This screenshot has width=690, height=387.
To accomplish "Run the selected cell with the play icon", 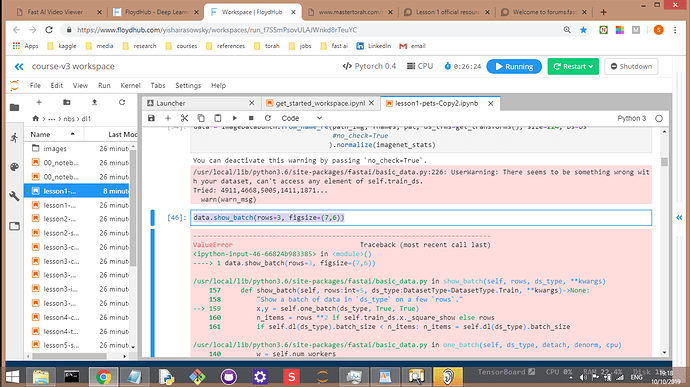I will 235,118.
